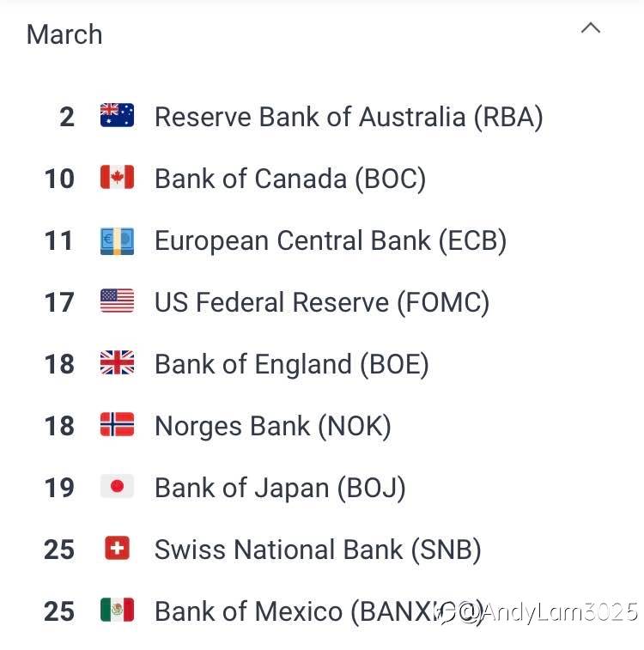
Task: Open Reserve Bank of Australia (RBA) entry
Action: click(x=349, y=118)
